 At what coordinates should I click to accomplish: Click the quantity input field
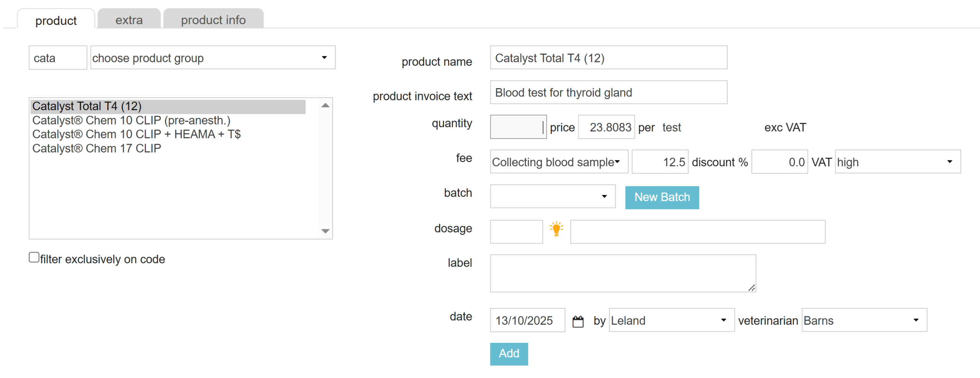(x=518, y=127)
